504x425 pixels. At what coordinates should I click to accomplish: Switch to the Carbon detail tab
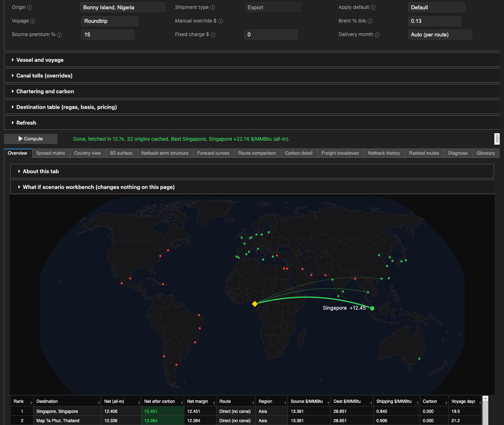(x=299, y=153)
